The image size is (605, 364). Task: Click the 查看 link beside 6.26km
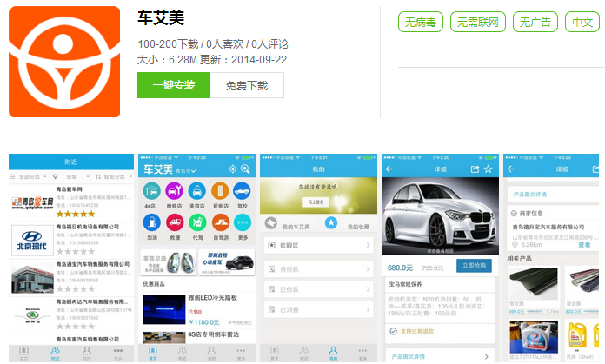click(x=584, y=245)
